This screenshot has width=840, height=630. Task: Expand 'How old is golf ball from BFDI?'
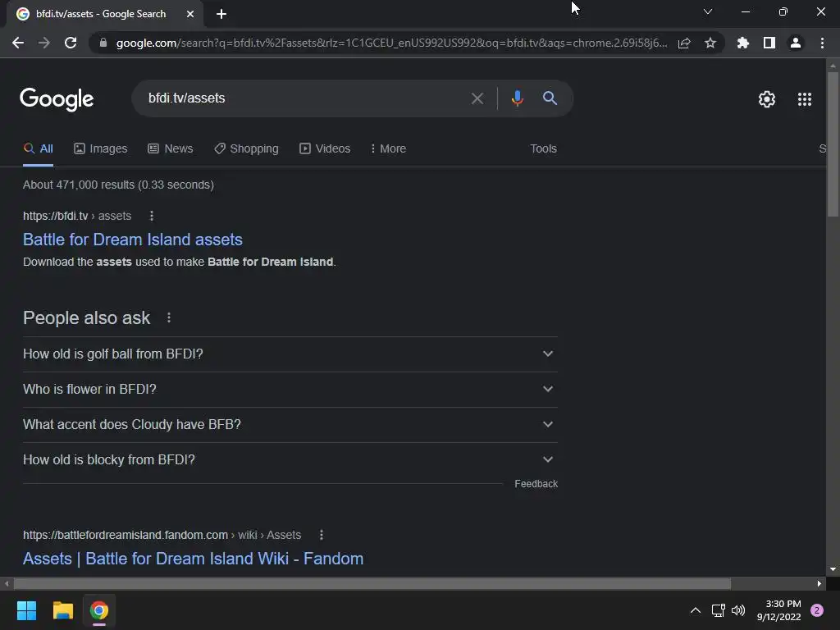pyautogui.click(x=290, y=354)
